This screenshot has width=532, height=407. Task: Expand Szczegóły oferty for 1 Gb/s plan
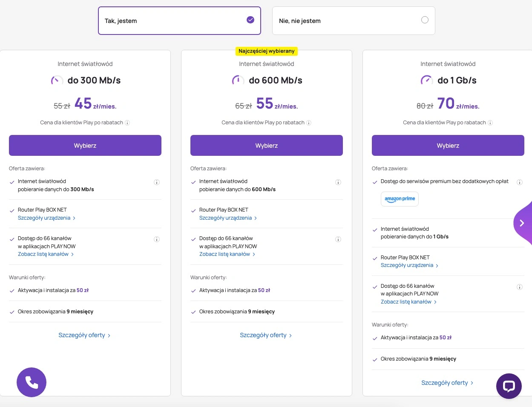448,383
